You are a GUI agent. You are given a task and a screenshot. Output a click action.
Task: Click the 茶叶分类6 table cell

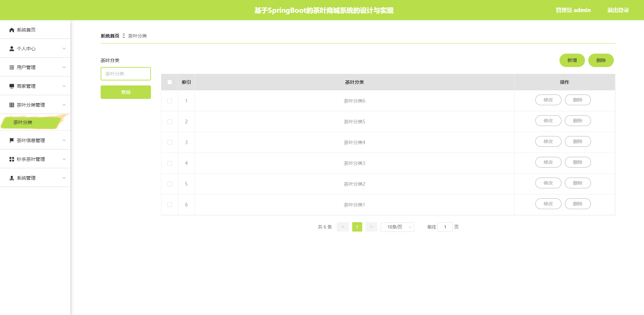point(355,101)
